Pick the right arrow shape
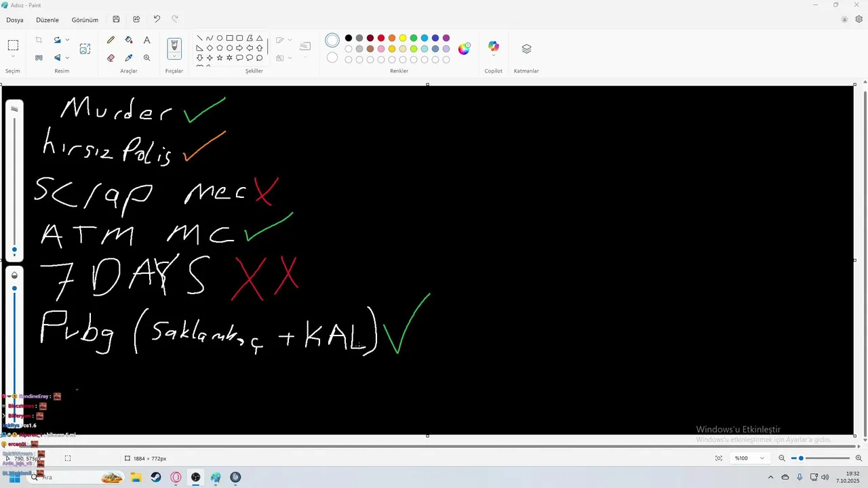The image size is (868, 488). [239, 48]
